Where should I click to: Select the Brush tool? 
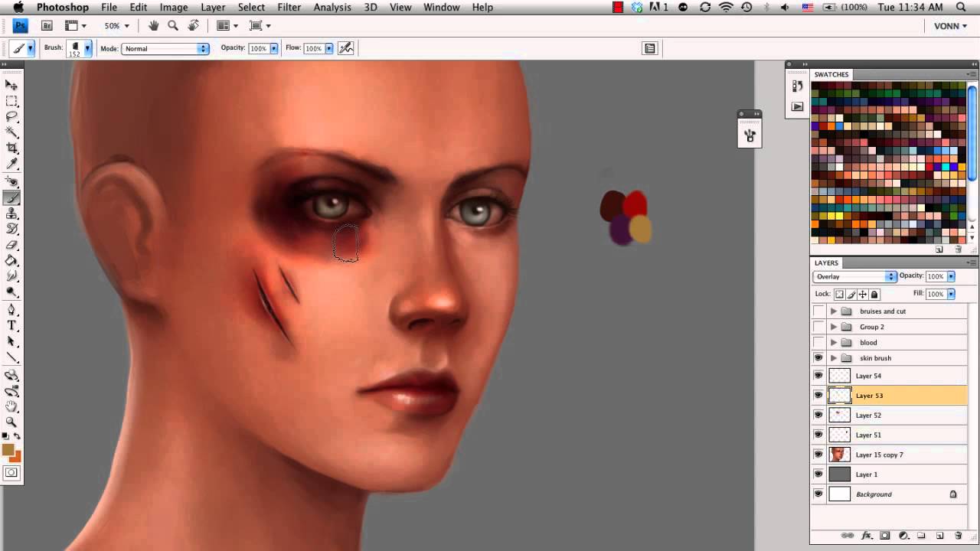(12, 197)
